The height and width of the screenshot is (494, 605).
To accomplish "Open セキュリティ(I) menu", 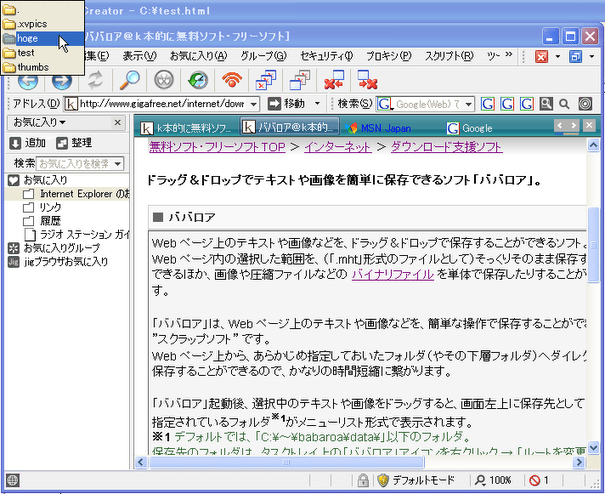I will pyautogui.click(x=326, y=56).
